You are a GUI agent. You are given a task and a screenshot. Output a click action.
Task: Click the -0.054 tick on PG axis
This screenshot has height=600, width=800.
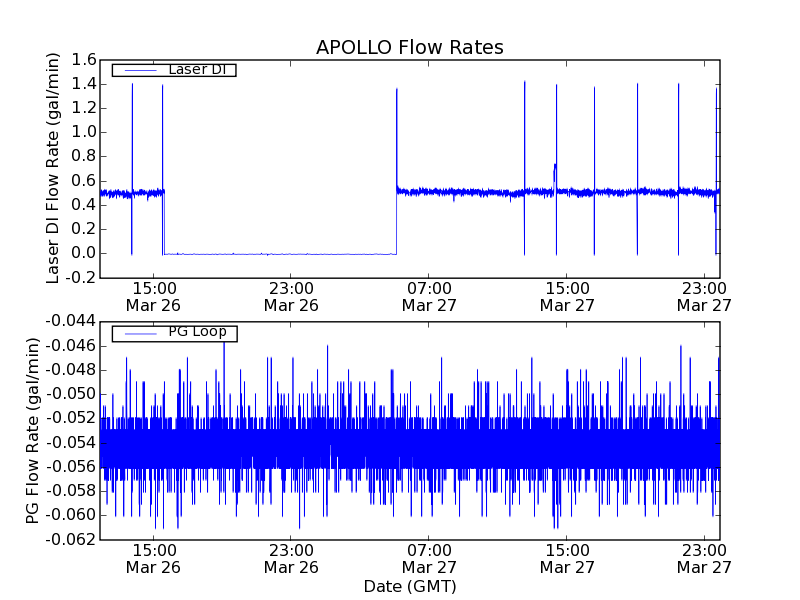coord(71,443)
